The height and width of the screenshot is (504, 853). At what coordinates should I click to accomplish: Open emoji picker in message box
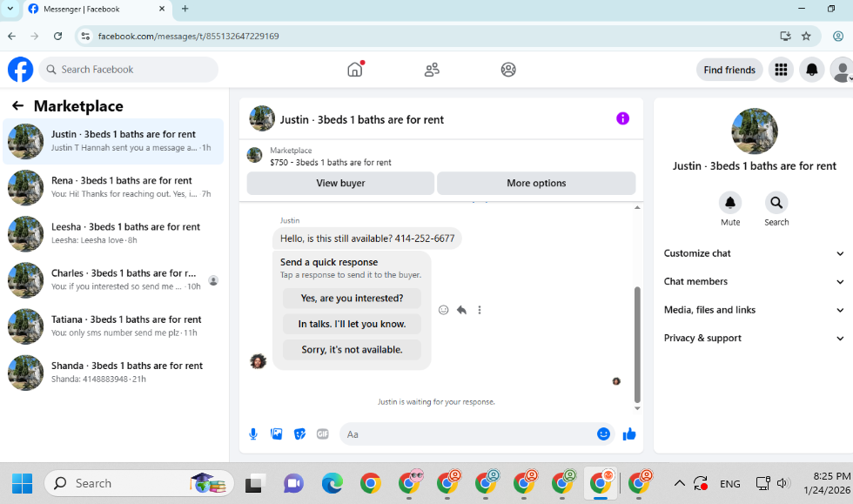[x=603, y=433]
